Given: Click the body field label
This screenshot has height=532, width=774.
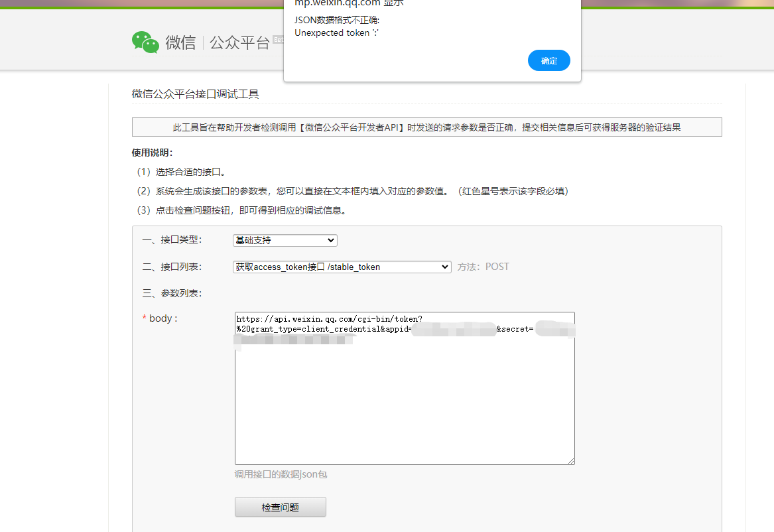Looking at the screenshot, I should point(160,318).
